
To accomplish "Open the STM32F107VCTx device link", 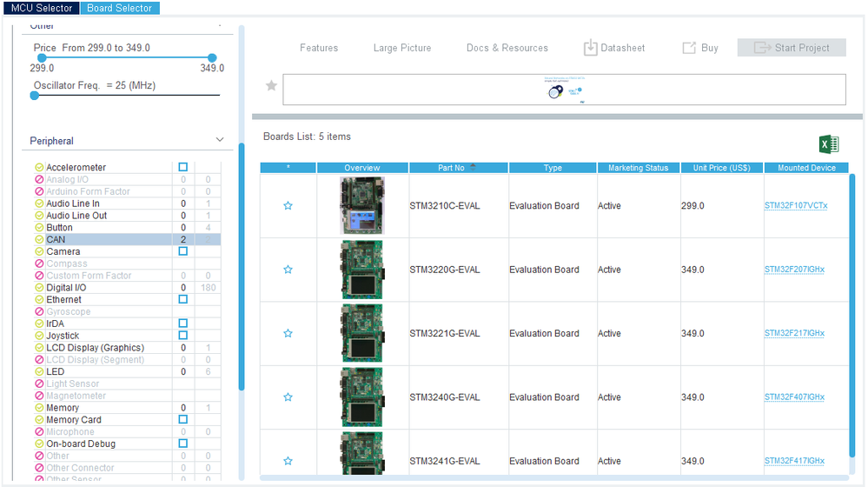I will pyautogui.click(x=796, y=205).
